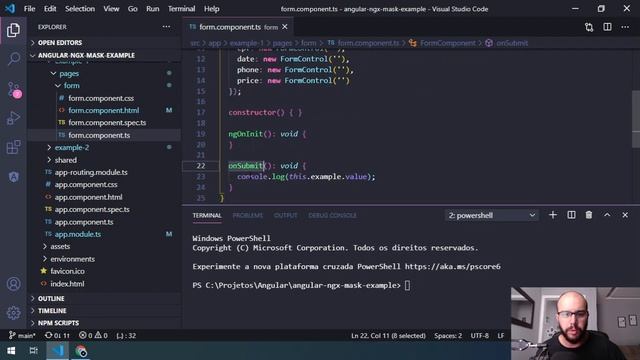Viewport: 640px width, 360px height.
Task: Open Chrome from Windows taskbar
Action: (x=81, y=351)
